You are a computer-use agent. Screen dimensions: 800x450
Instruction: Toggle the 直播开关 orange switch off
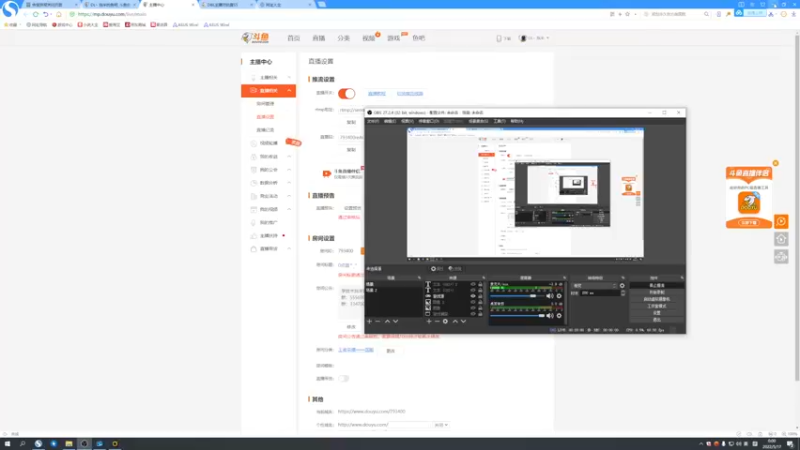(346, 93)
